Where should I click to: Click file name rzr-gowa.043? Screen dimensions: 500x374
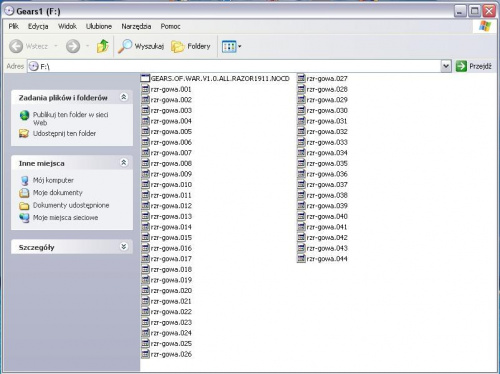click(x=327, y=248)
